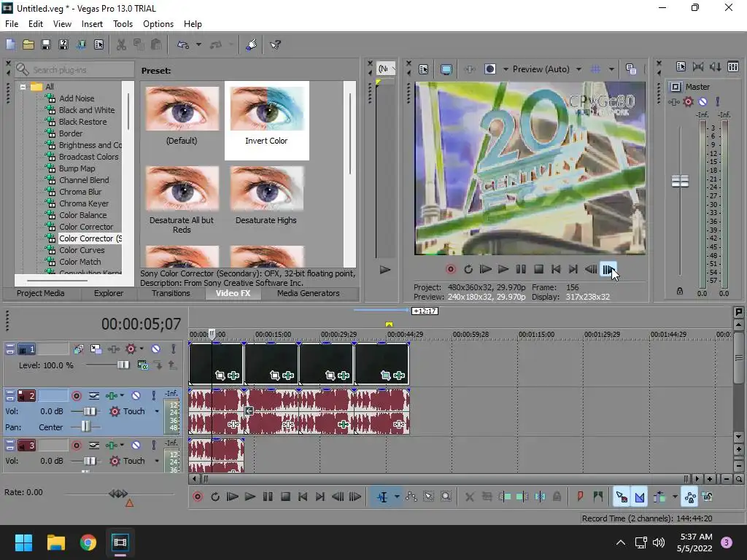The image size is (747, 560).
Task: Toggle Automatic Crossfades in timeline toolbar
Action: pyautogui.click(x=640, y=497)
